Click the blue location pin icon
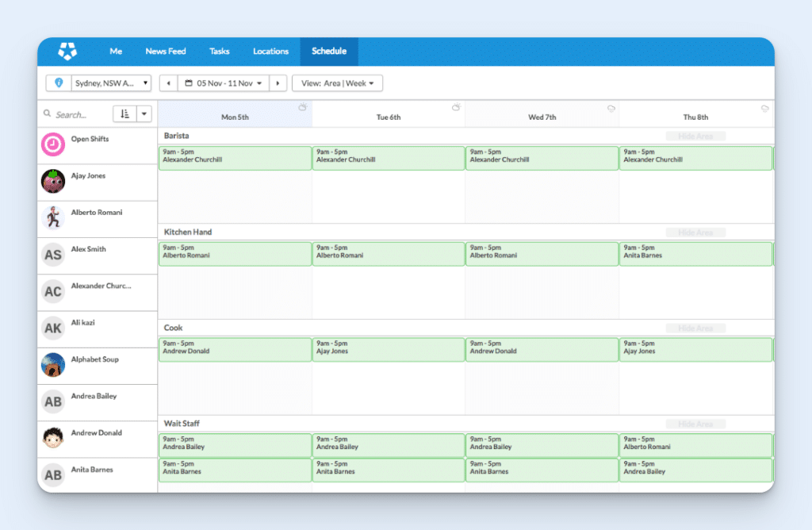 pyautogui.click(x=57, y=83)
